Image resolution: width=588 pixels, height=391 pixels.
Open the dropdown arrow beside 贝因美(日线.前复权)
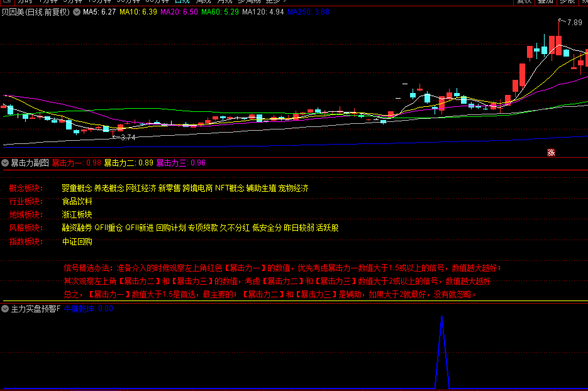coord(77,12)
